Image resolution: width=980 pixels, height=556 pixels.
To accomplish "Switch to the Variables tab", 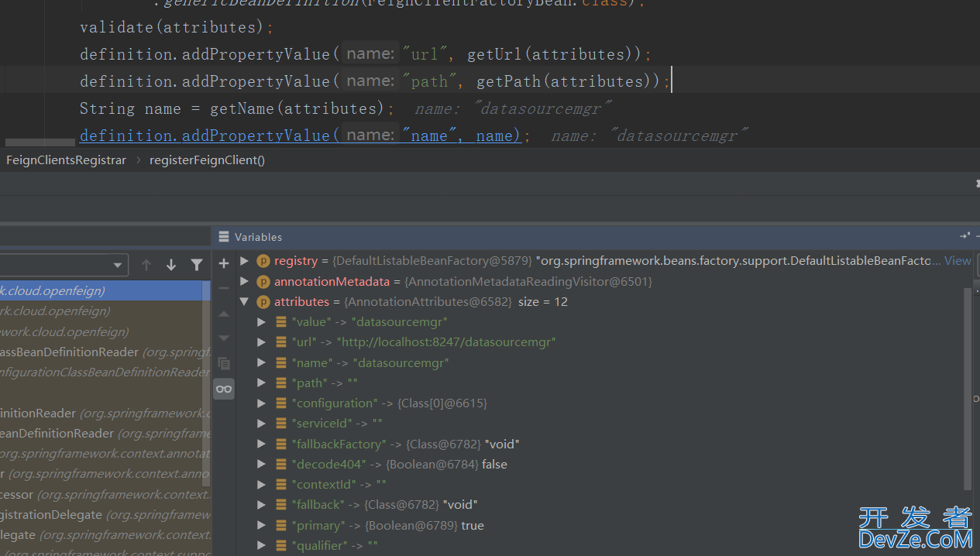I will tap(258, 237).
